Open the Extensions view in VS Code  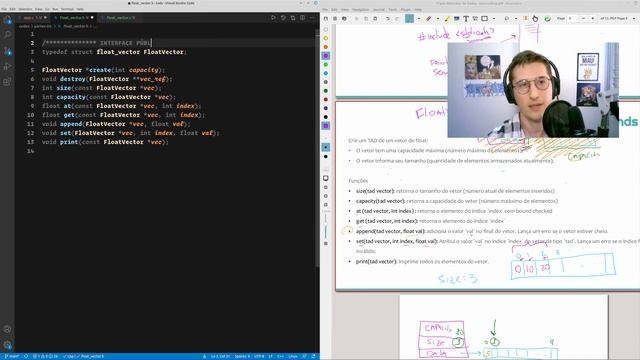7,82
